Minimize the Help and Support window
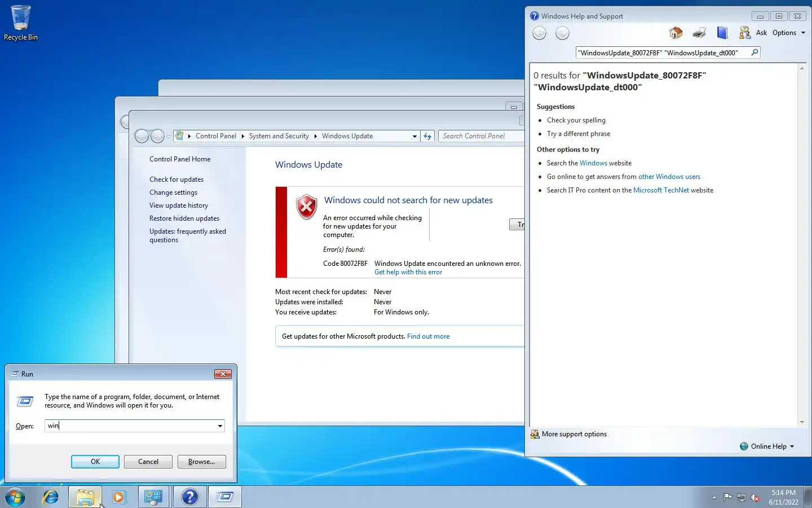Screen dimensions: 812x508 click(760, 16)
